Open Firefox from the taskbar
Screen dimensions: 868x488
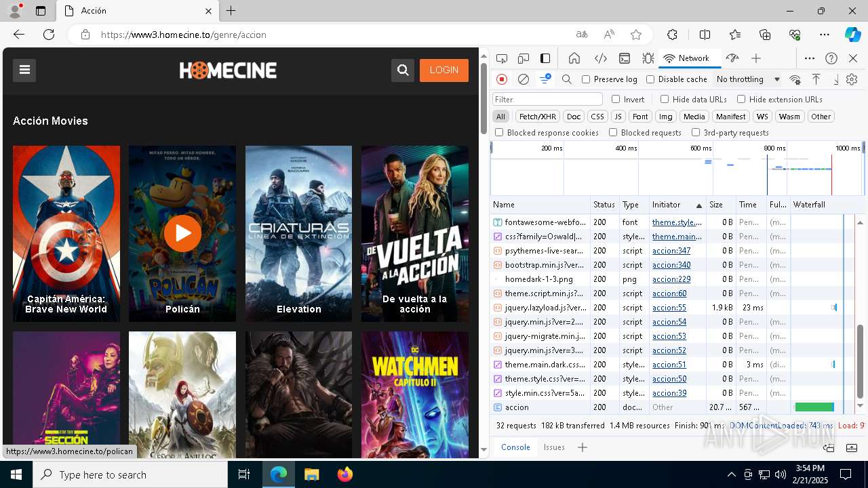(345, 474)
